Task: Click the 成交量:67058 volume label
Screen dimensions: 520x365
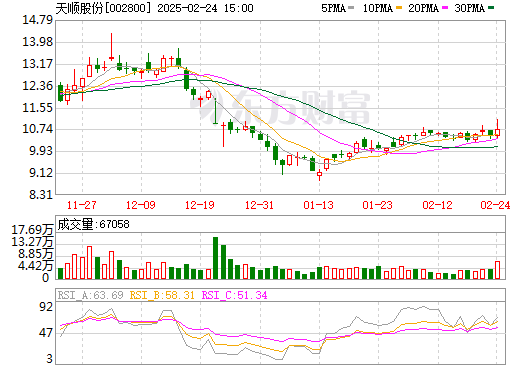Action: coord(93,224)
